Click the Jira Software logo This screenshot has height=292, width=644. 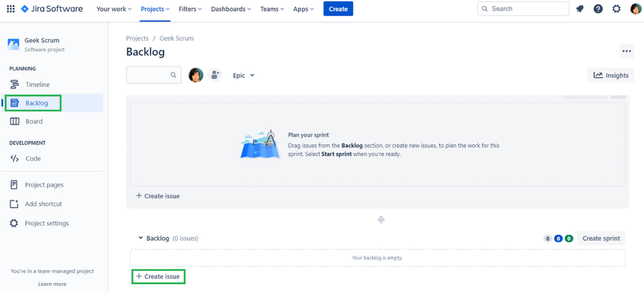[x=52, y=9]
